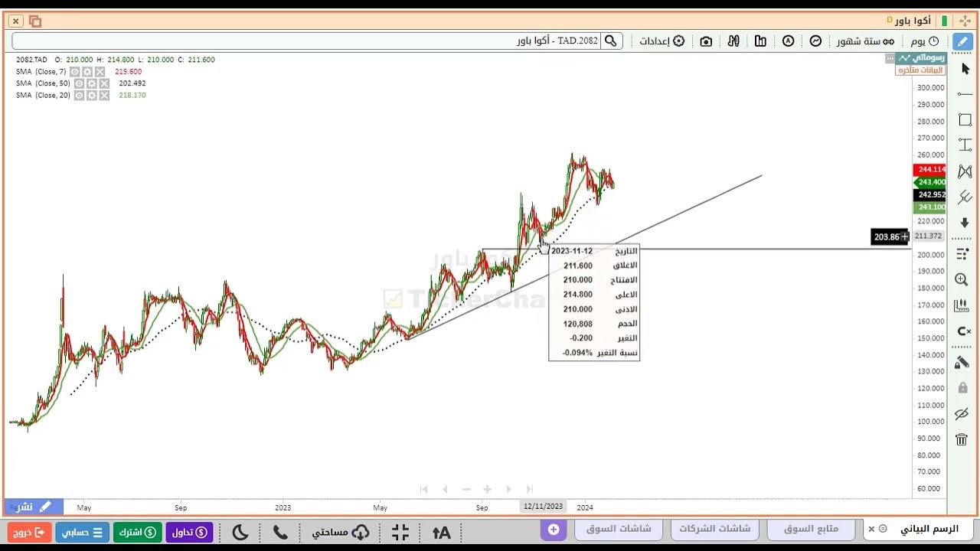Open settings for SMA (Close, 50)
The height and width of the screenshot is (551, 980).
click(92, 83)
